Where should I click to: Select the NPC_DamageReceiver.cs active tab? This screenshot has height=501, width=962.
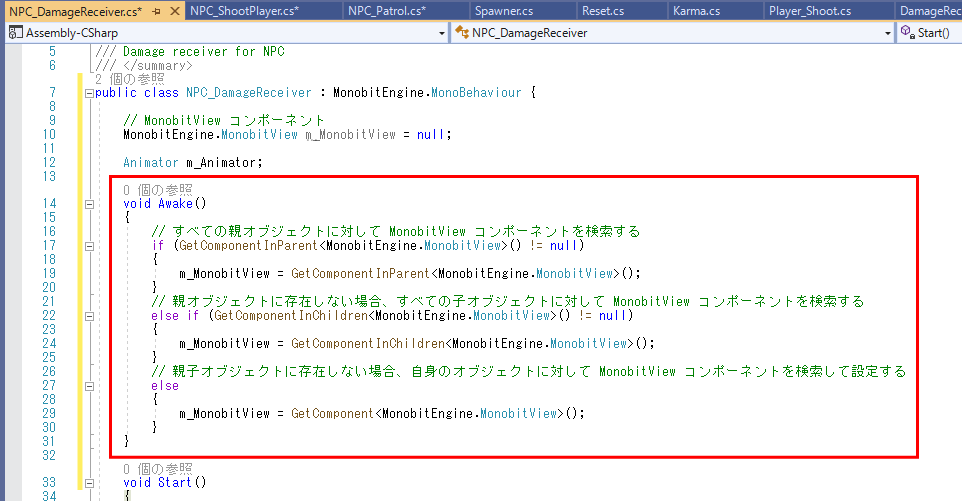pos(75,12)
